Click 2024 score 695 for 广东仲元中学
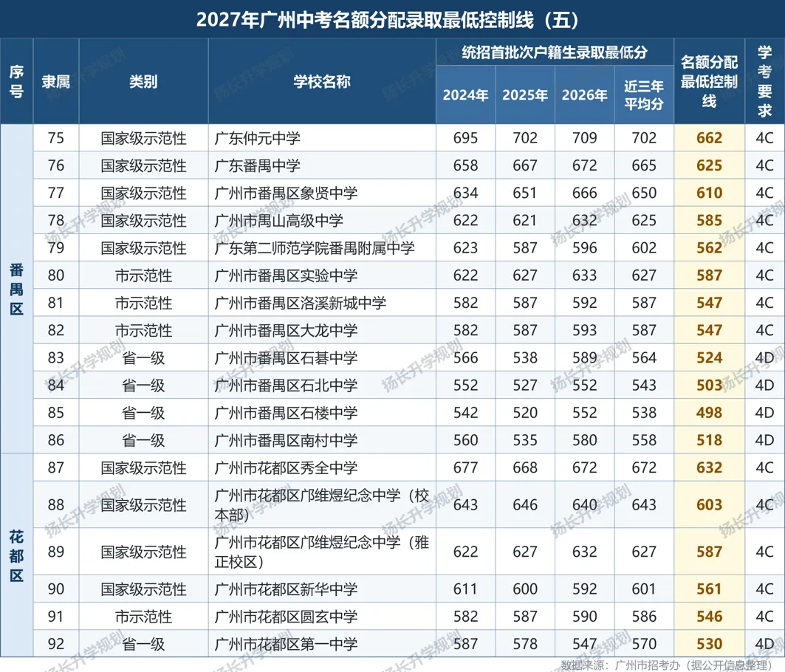785x672 pixels. tap(465, 138)
